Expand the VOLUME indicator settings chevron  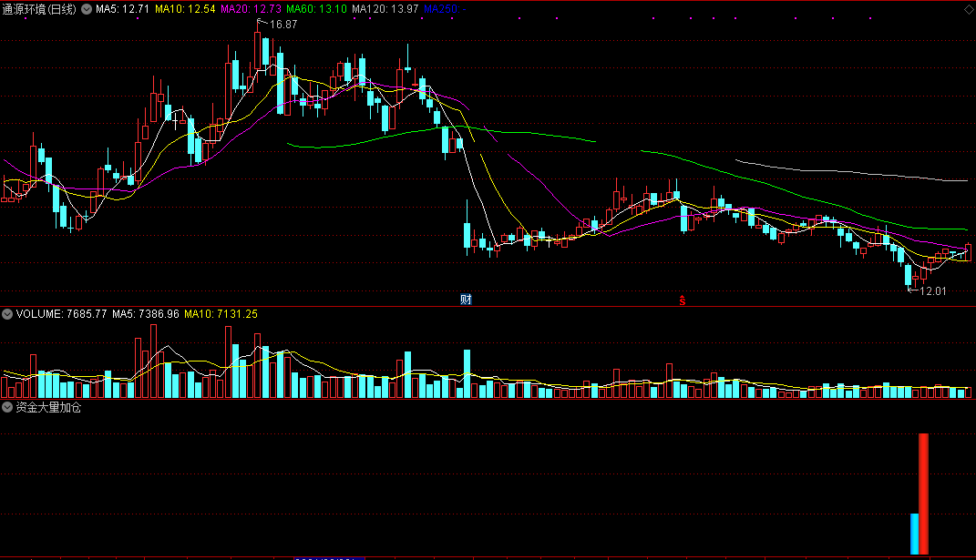tap(7, 314)
